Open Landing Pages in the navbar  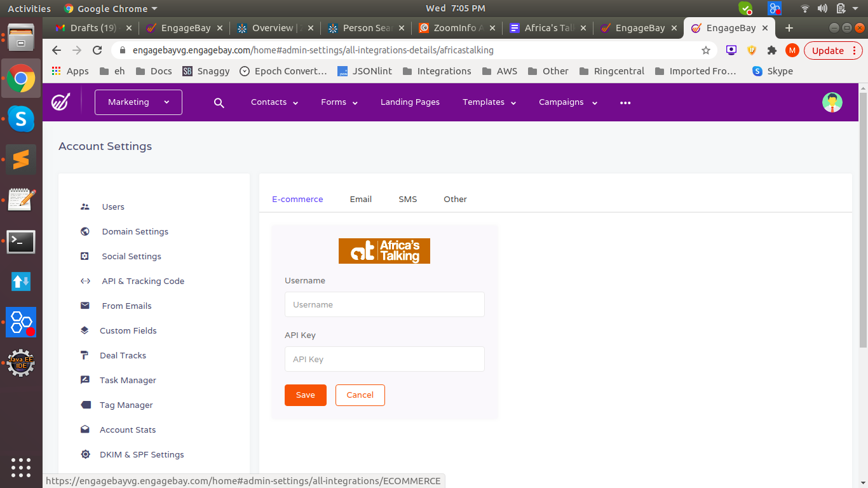coord(410,102)
